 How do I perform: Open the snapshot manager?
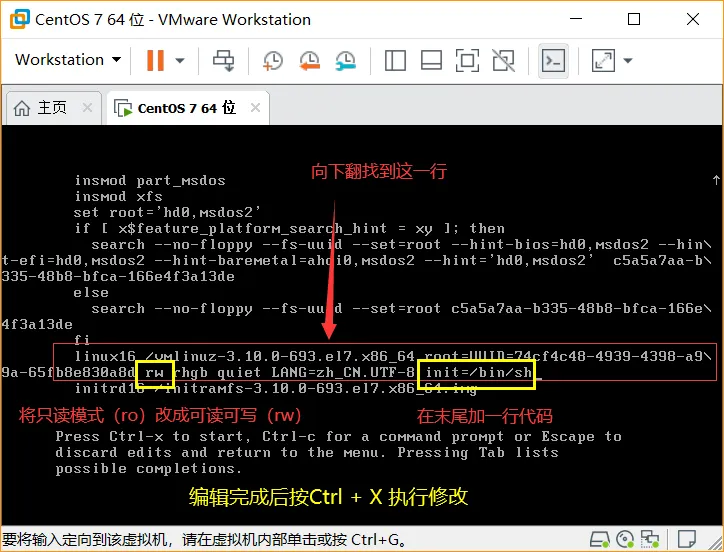345,60
